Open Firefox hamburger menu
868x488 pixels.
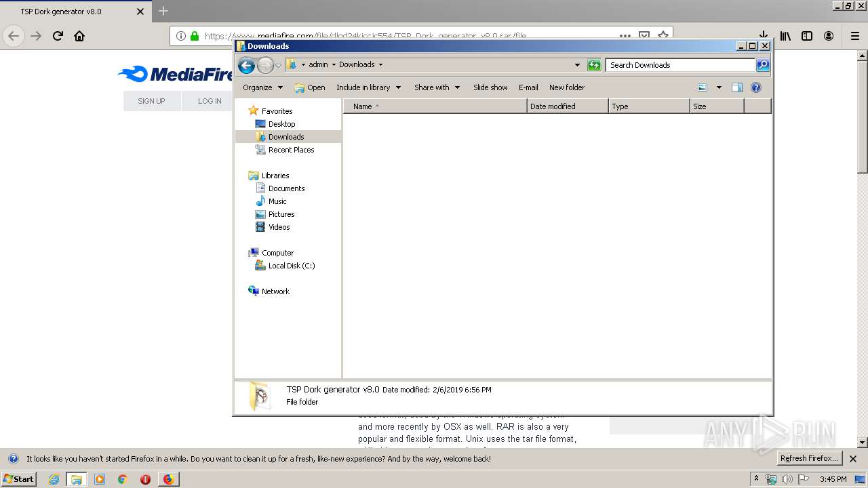tap(854, 36)
